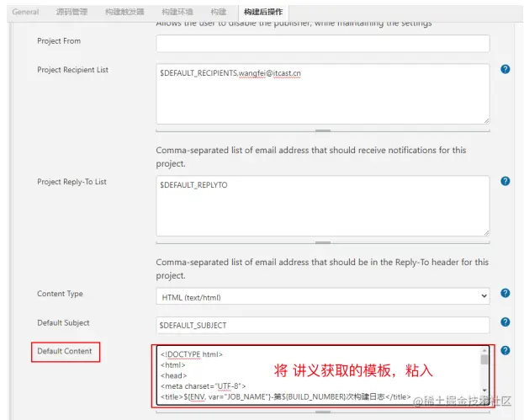This screenshot has height=420, width=524.
Task: Click scroll-down arrow in Default Content box
Action: (484, 391)
